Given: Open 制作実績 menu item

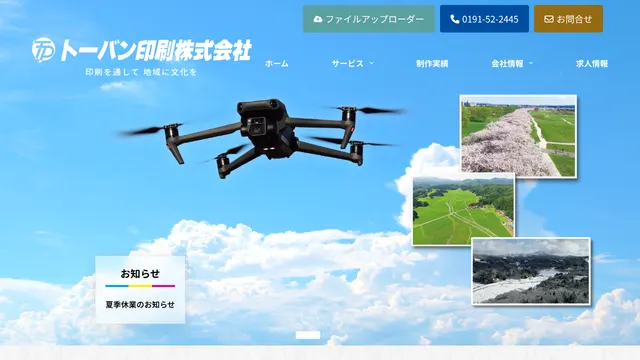Looking at the screenshot, I should tap(432, 64).
